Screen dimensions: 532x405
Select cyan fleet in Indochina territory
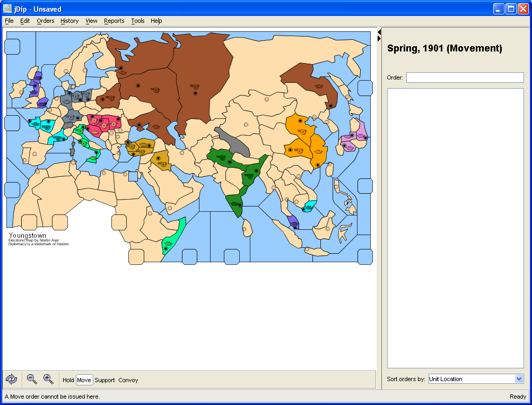309,207
